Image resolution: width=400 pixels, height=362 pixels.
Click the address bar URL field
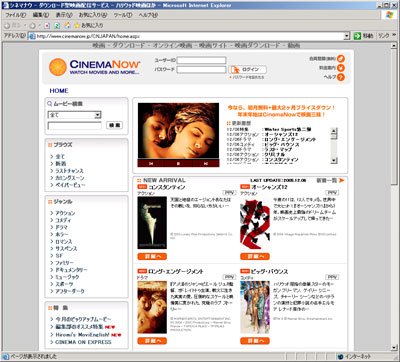click(189, 36)
